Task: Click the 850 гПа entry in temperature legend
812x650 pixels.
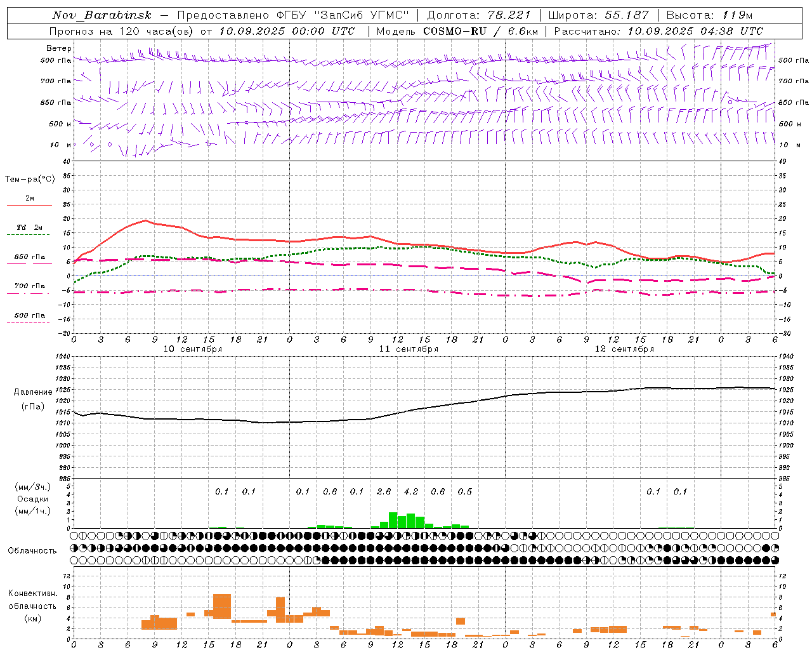Action: (x=30, y=257)
